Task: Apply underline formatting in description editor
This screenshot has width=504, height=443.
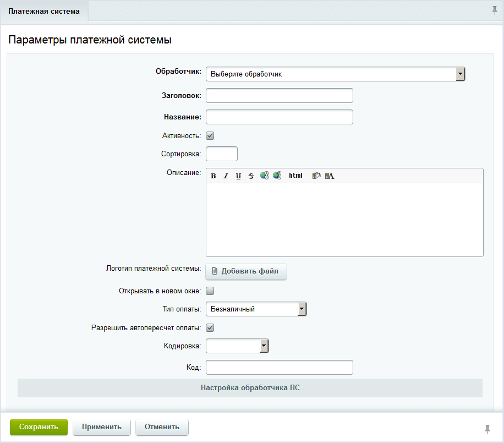Action: (238, 176)
